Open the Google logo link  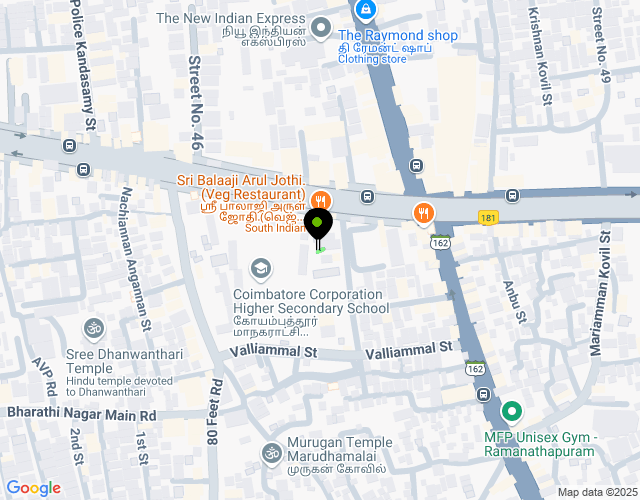[x=33, y=488]
